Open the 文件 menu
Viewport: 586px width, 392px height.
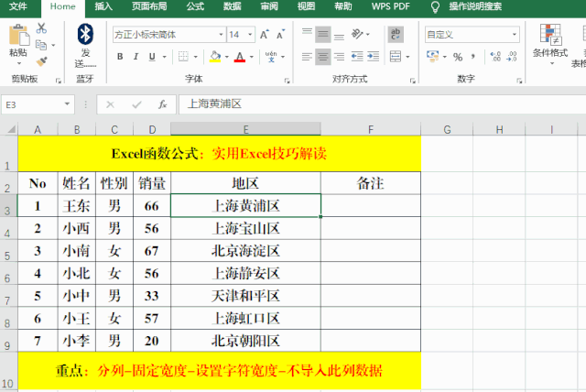click(17, 6)
